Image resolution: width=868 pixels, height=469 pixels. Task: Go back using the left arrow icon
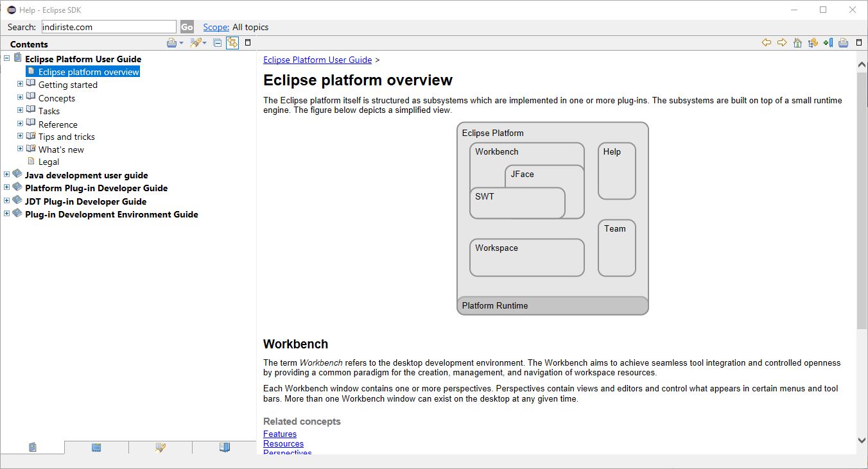tap(767, 43)
